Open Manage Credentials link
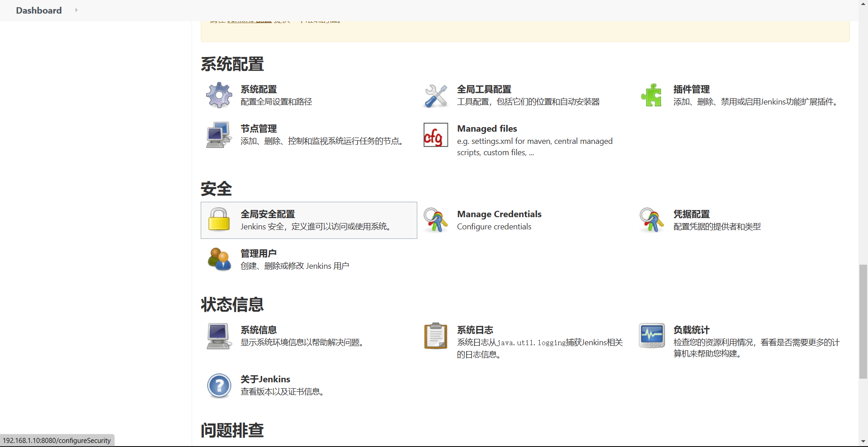The width and height of the screenshot is (868, 447). point(499,214)
